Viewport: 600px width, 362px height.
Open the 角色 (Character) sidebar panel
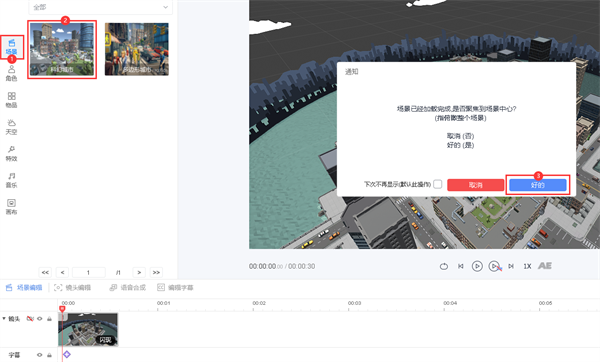(x=11, y=73)
